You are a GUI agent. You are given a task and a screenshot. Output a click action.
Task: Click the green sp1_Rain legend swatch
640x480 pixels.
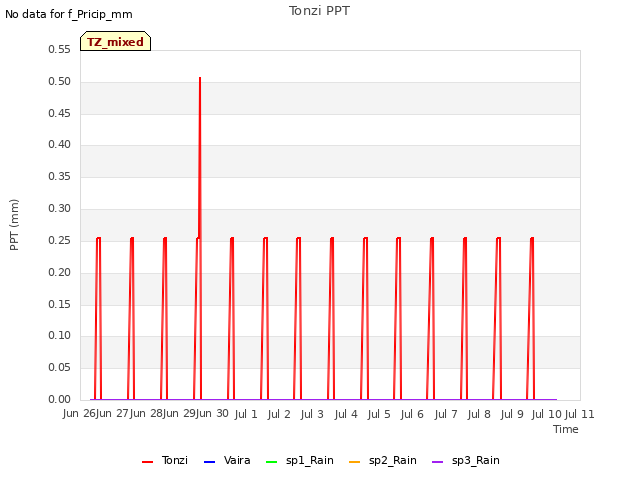(271, 462)
